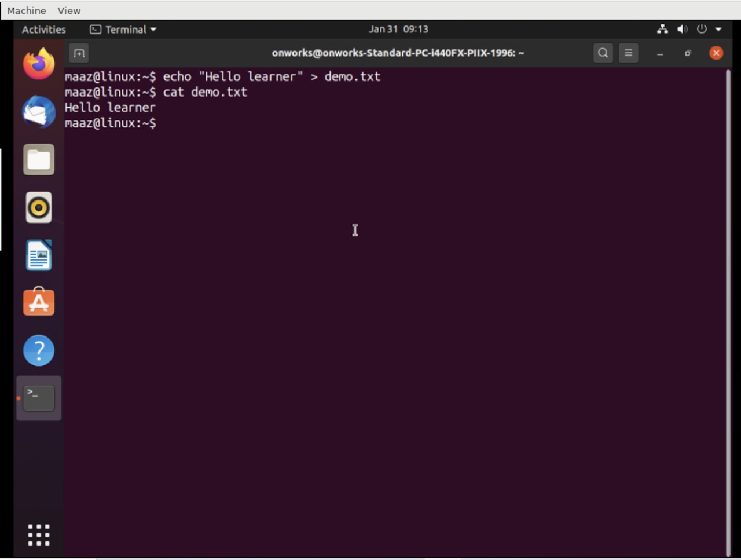Expand the Terminal app menu
Viewport: 741px width, 560px height.
coord(123,30)
